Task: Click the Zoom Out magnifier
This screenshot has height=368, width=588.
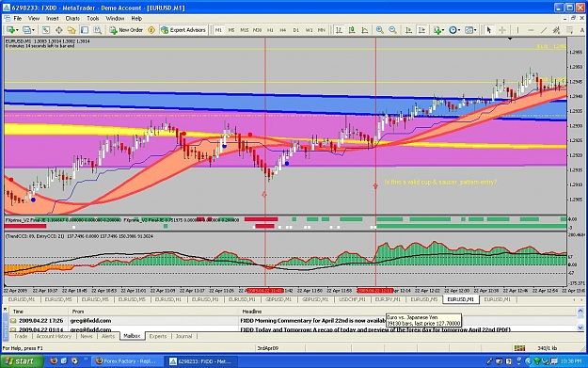Action: coord(392,30)
